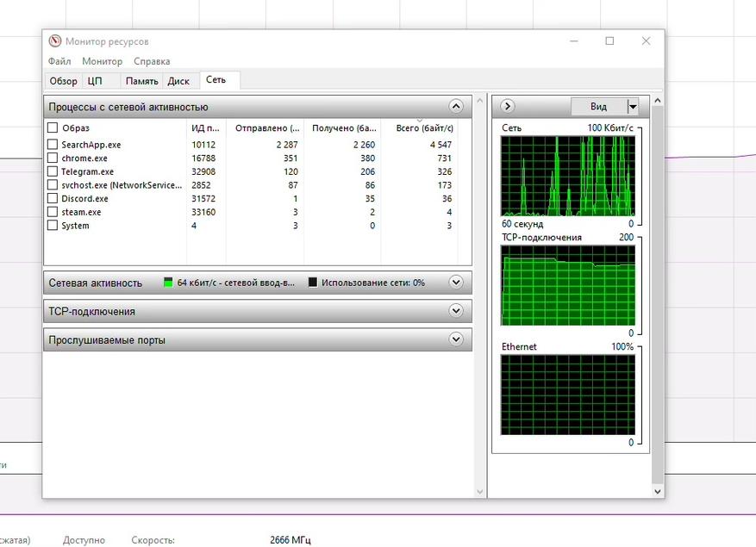Minimize the Монитор ресурсов window

pyautogui.click(x=574, y=41)
